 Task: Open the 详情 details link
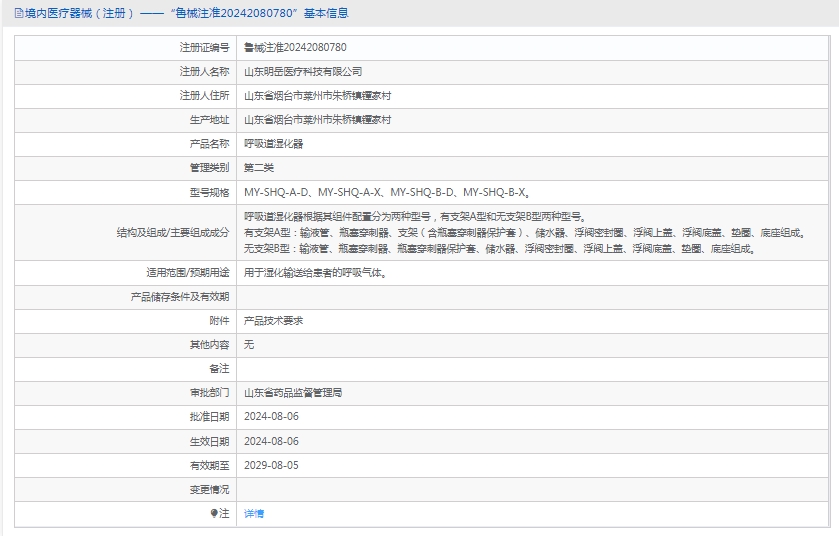(x=254, y=513)
